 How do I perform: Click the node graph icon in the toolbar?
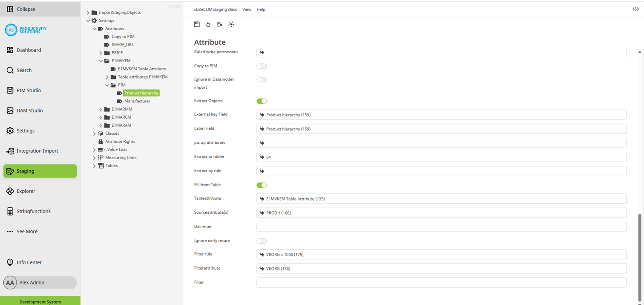(x=231, y=24)
